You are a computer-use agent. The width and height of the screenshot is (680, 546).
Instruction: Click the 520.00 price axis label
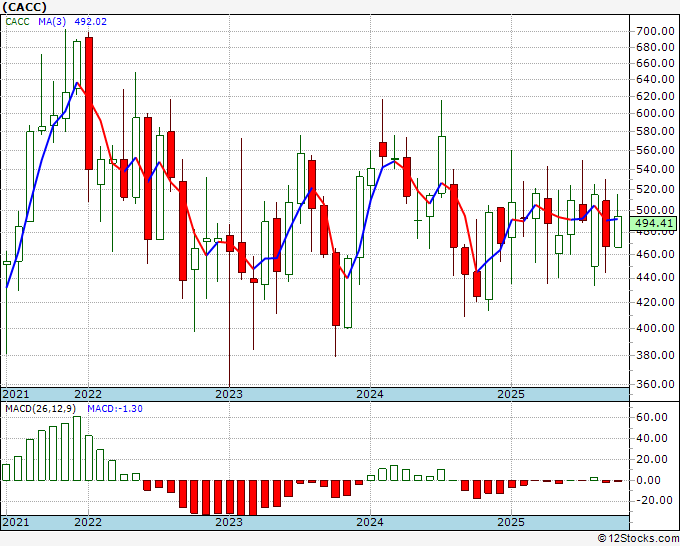(x=655, y=190)
